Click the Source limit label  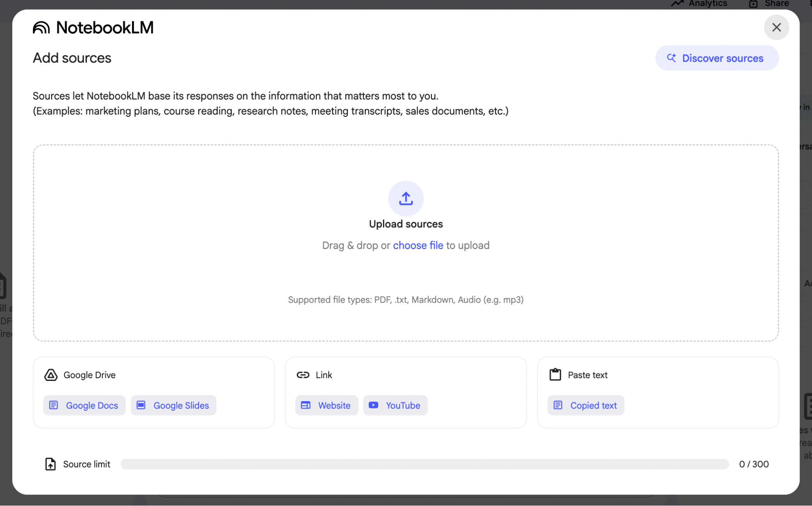click(x=87, y=464)
